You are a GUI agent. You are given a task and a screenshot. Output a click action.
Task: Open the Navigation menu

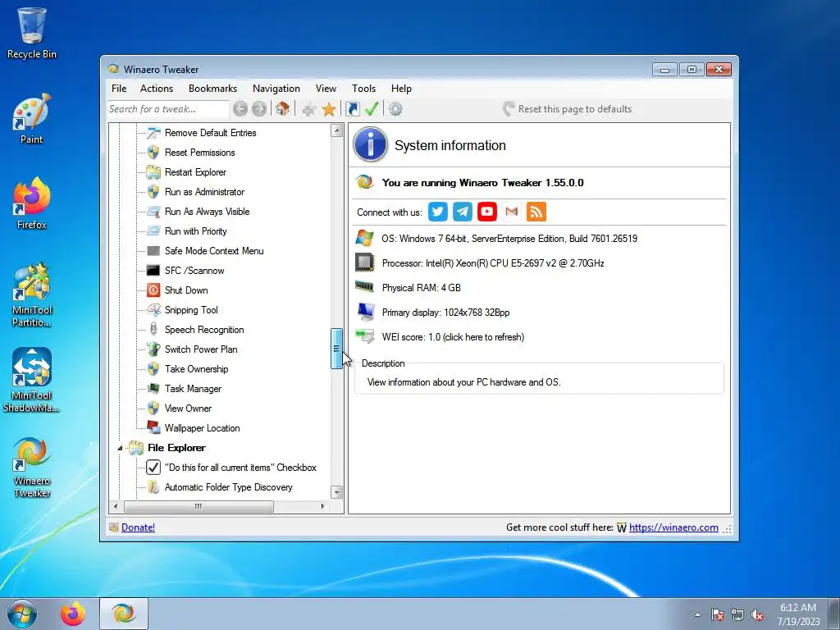[x=276, y=89]
